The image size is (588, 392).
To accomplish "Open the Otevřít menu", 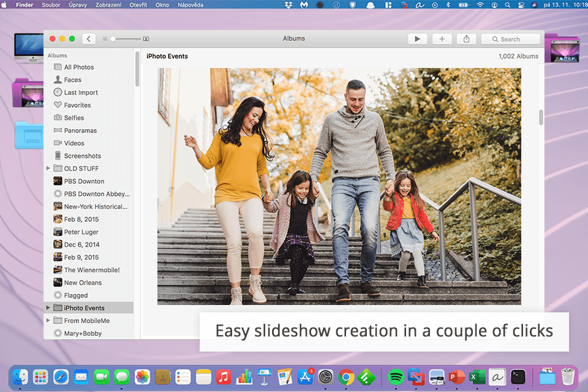I will click(x=138, y=5).
